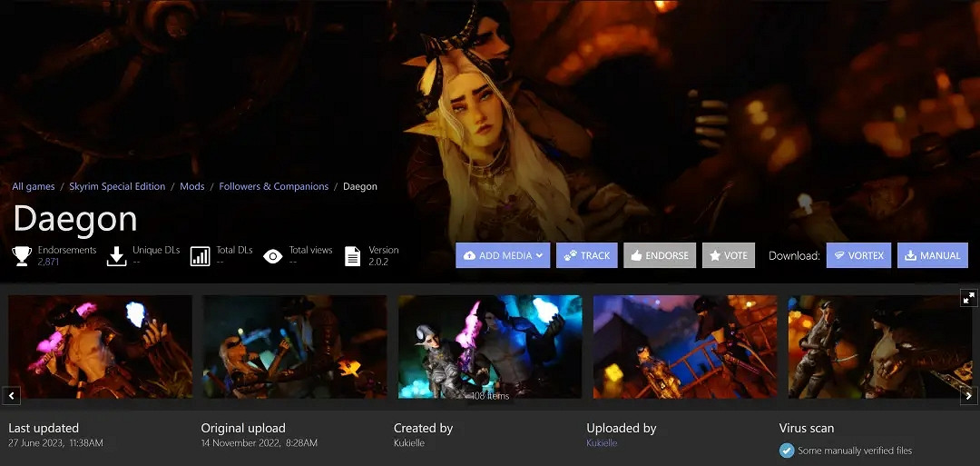
Task: Show next gallery images with right arrow
Action: click(x=968, y=396)
